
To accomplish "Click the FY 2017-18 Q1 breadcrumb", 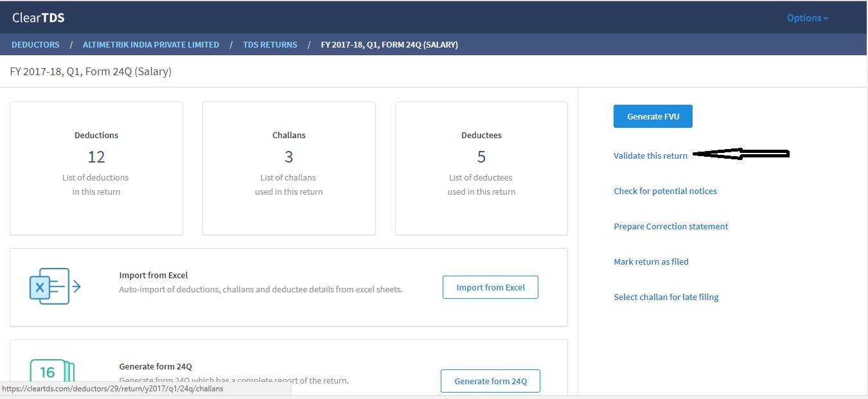I will 389,45.
